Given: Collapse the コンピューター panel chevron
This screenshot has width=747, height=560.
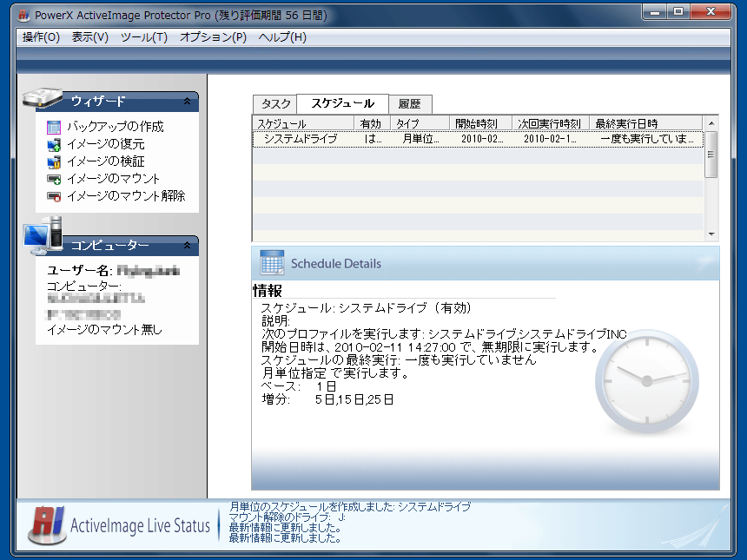Looking at the screenshot, I should (x=188, y=245).
